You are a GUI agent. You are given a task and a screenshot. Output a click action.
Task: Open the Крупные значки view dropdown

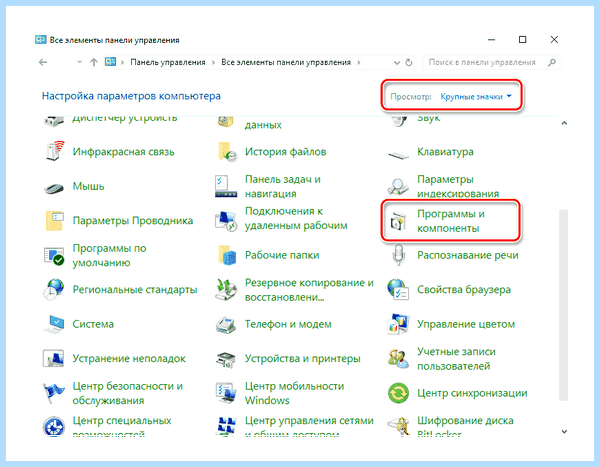pos(476,96)
